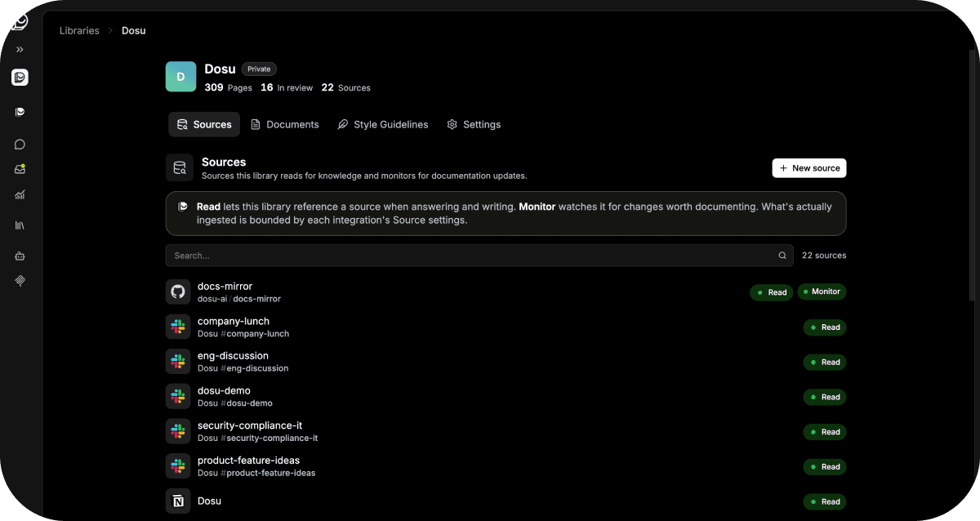Toggle the Read badge for Notion Dosu source

[x=825, y=501]
